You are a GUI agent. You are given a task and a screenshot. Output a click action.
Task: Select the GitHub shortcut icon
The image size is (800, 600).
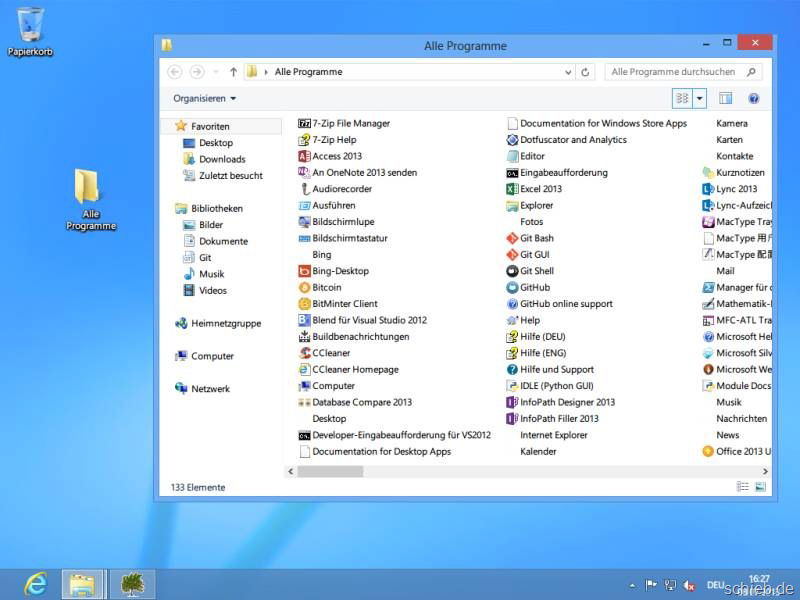tap(512, 287)
